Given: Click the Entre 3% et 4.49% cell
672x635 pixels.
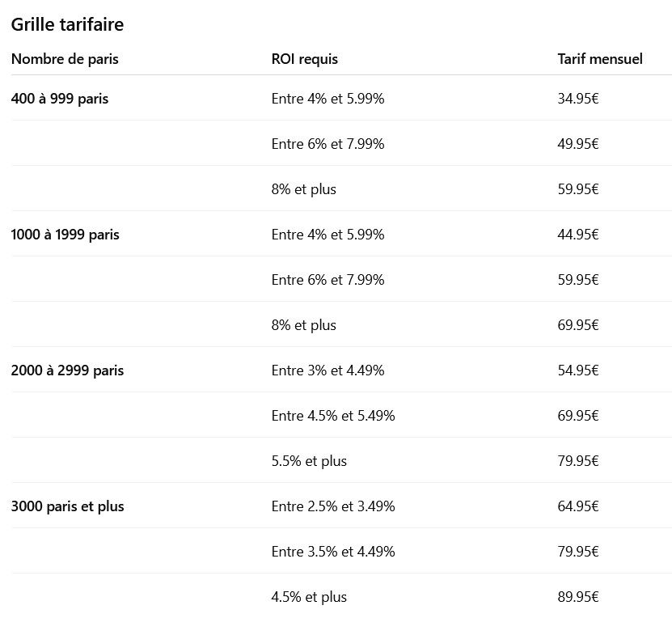Looking at the screenshot, I should coord(328,370).
